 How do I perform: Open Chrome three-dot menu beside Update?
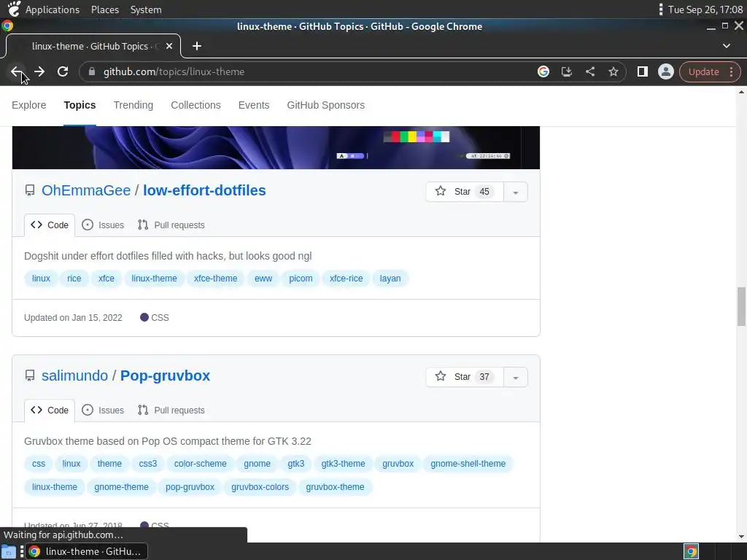pyautogui.click(x=731, y=72)
